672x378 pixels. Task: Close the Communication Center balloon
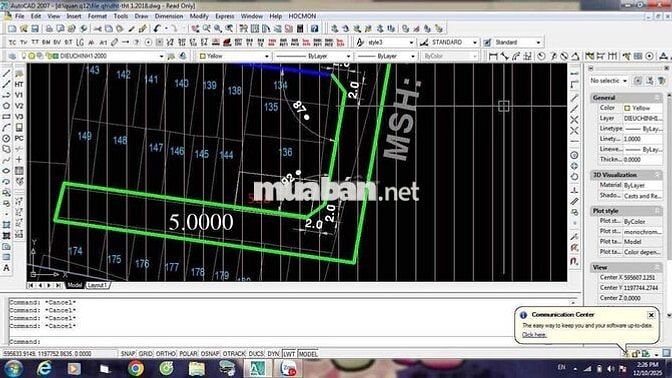pos(651,315)
